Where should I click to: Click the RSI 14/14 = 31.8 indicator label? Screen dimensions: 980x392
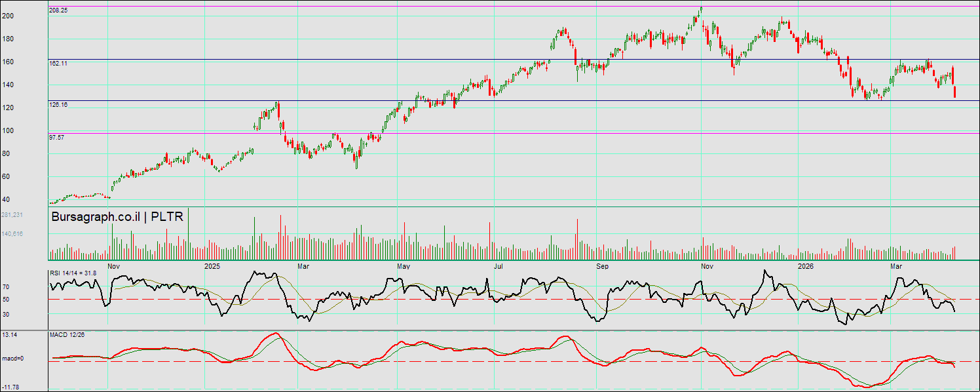pos(73,273)
